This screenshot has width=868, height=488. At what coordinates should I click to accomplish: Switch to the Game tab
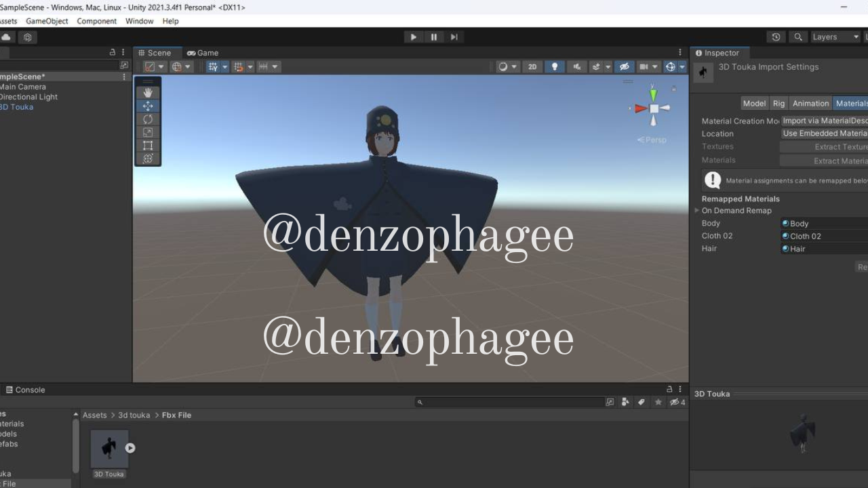(203, 53)
